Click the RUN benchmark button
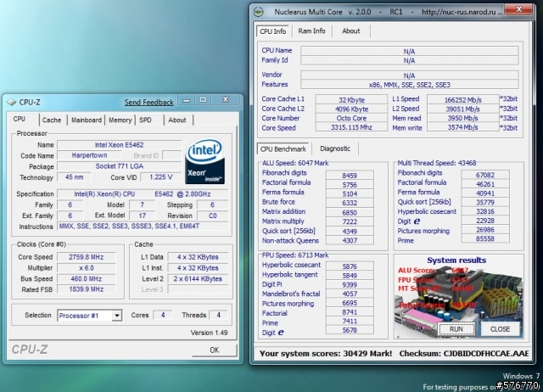This screenshot has width=543, height=392. (456, 329)
